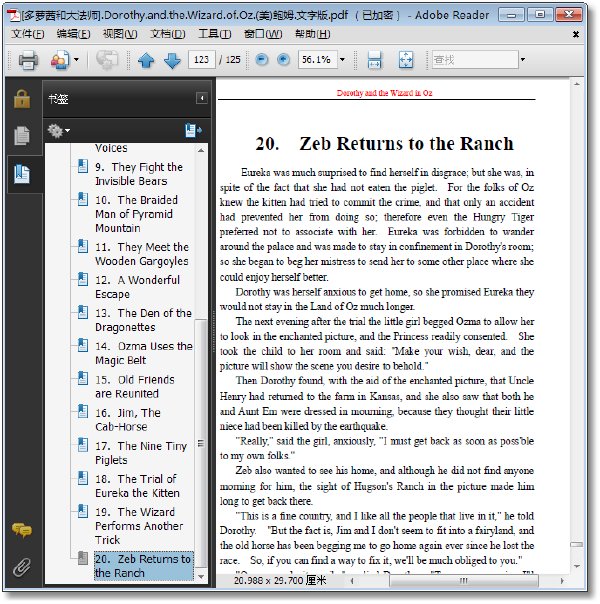Click the bookmark icon beside 12. A Wonderful Escape
Viewport: 600px width, 604px height.
tap(82, 279)
